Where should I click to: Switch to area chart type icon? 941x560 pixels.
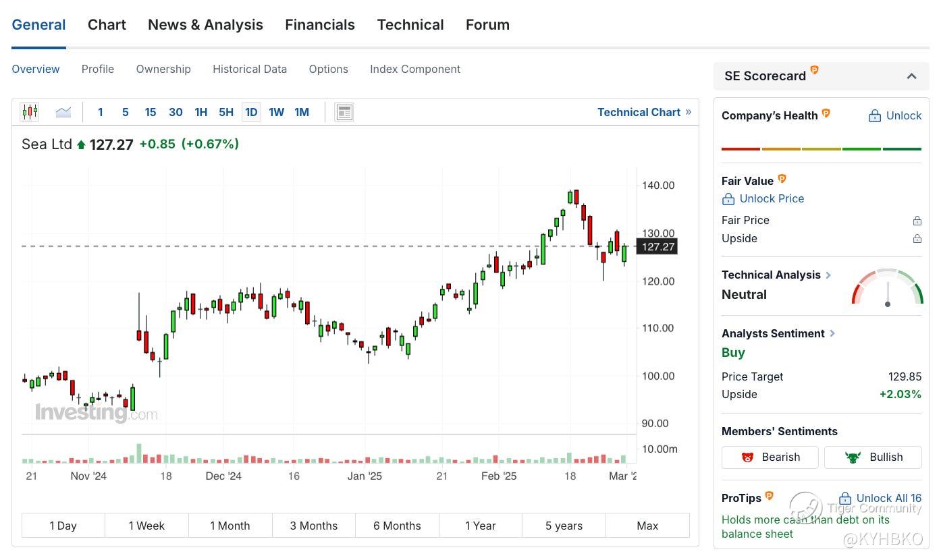click(x=63, y=112)
